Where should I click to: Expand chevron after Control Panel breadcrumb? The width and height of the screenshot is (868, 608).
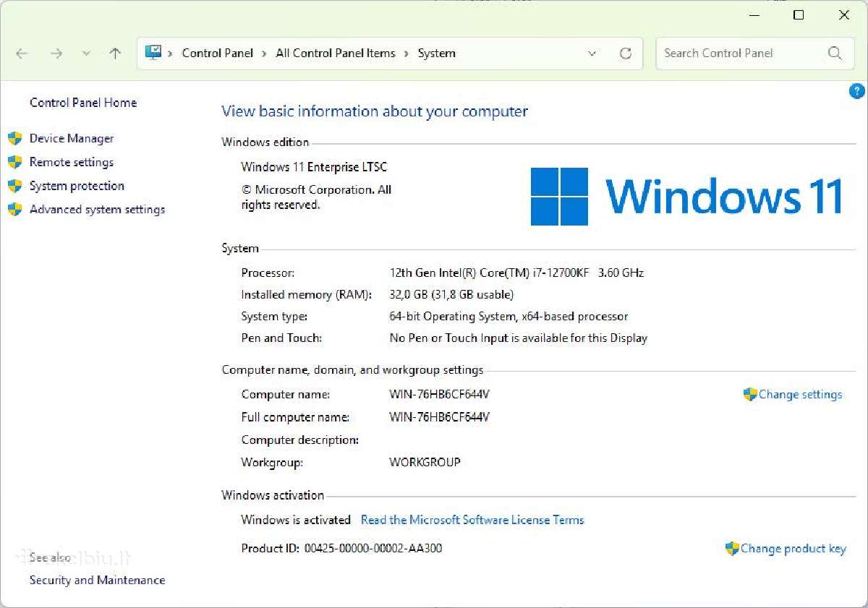265,53
